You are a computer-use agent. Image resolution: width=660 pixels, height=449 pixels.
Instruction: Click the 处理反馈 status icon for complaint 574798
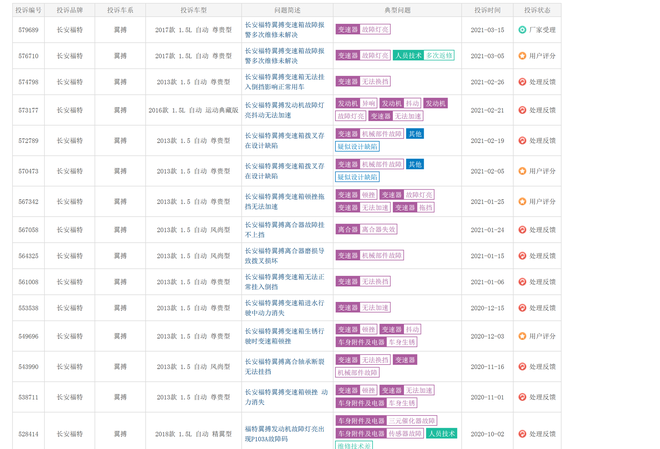522,82
